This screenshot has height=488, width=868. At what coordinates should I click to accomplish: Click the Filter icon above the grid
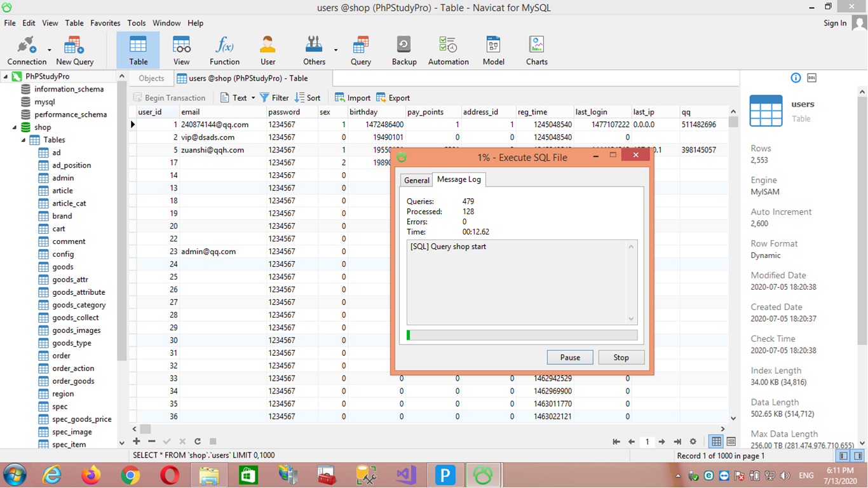(274, 98)
